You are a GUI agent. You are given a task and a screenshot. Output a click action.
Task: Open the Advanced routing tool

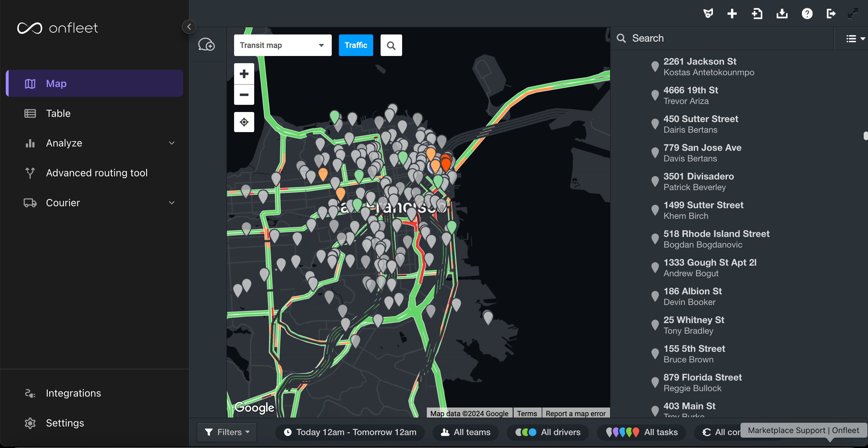coord(97,173)
